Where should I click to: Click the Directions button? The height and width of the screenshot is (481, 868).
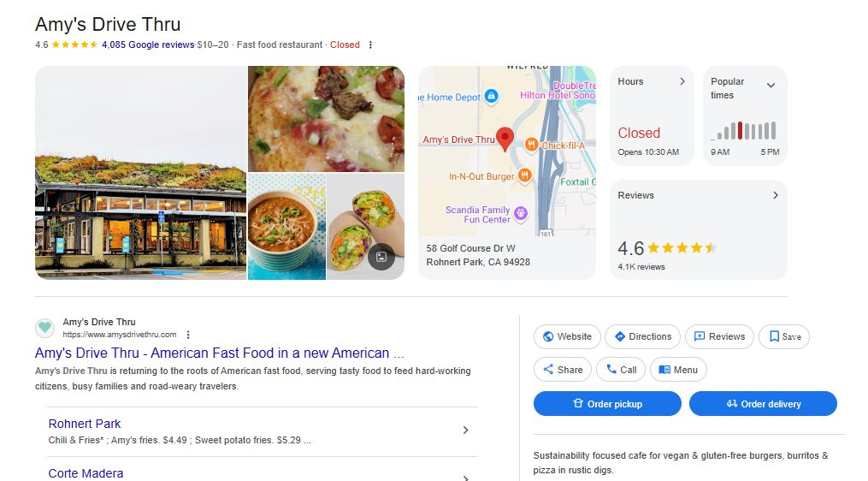(x=642, y=336)
